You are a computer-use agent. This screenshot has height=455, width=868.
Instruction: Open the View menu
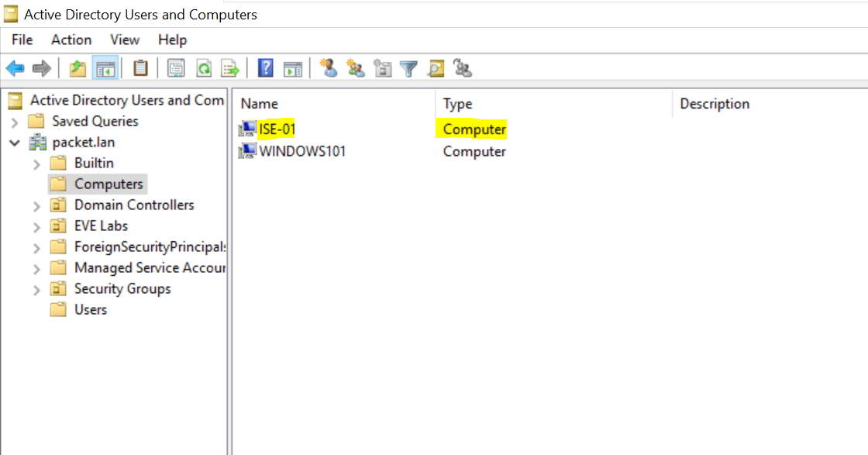[x=125, y=40]
